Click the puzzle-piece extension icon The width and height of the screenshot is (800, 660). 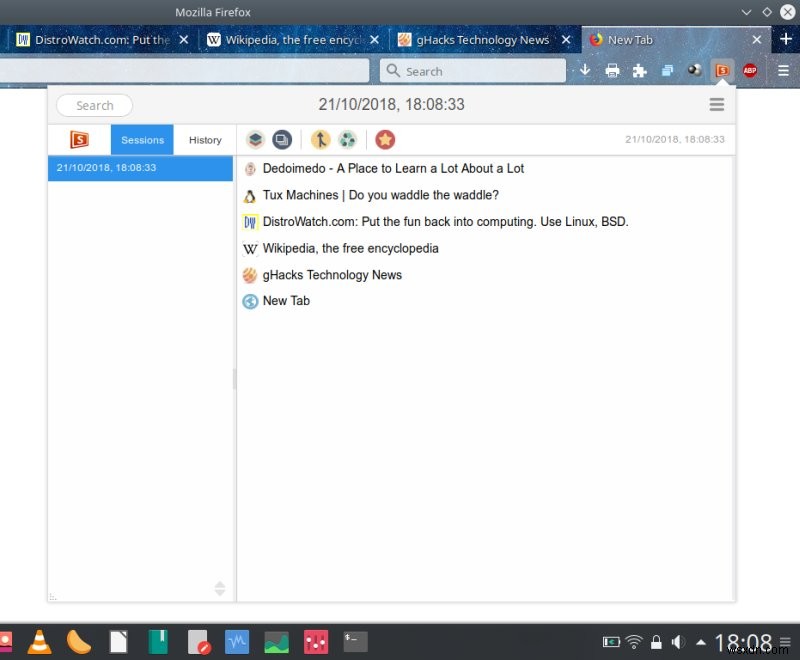pos(639,70)
